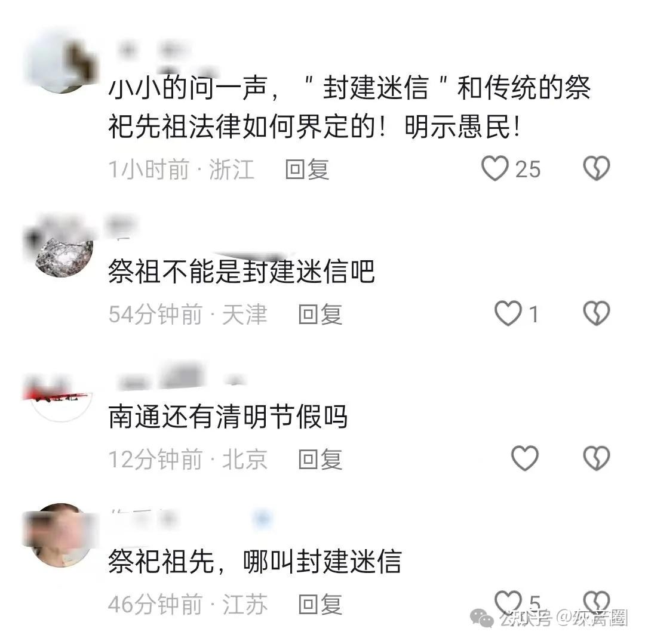Viewport: 645px width, 644px height.
Task: Open first commenter's avatar profile
Action: (61, 61)
